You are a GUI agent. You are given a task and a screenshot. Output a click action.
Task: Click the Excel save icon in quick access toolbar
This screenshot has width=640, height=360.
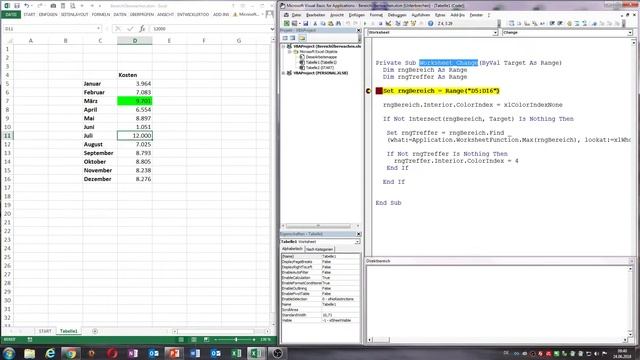coord(17,6)
